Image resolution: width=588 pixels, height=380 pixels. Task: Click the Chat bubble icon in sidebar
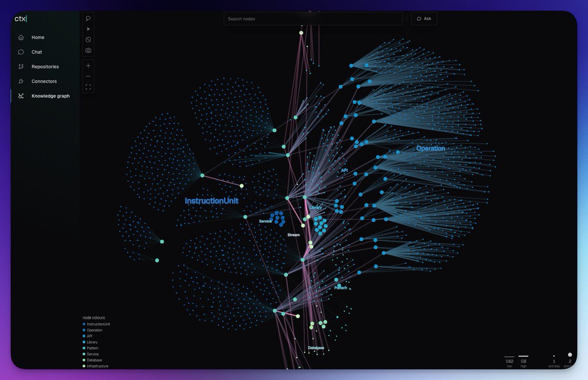(21, 52)
